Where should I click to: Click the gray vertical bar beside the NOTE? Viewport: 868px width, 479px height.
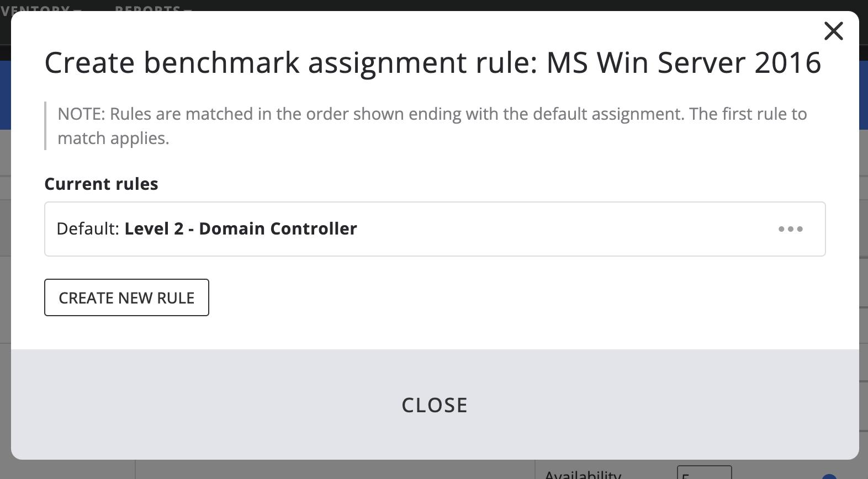45,126
